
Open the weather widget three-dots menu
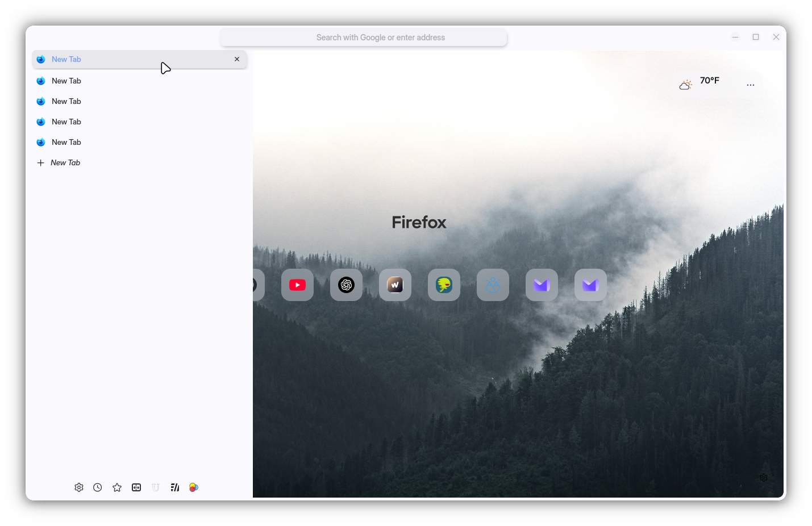[x=751, y=85]
